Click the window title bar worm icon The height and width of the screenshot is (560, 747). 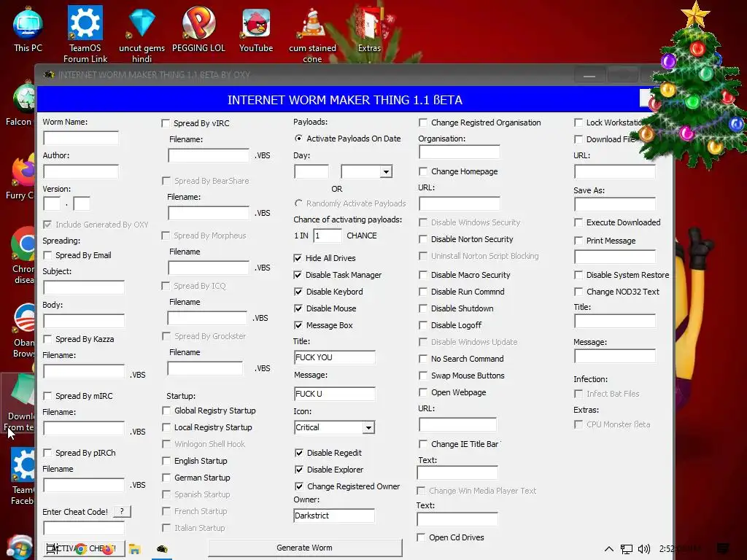[x=49, y=75]
